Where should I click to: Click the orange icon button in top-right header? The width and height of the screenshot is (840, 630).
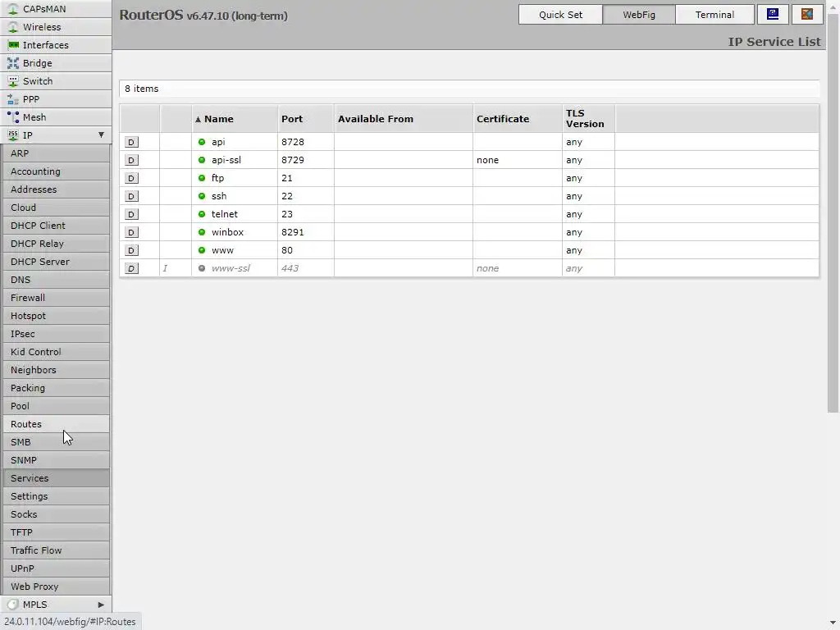pos(807,15)
